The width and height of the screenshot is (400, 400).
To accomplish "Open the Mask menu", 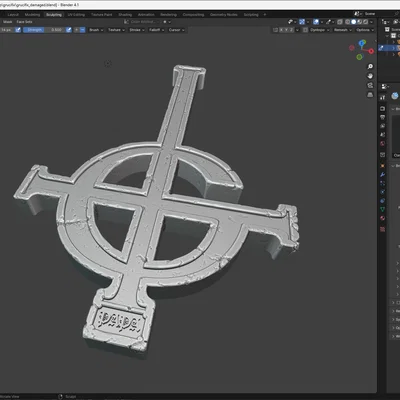I will pyautogui.click(x=7, y=22).
